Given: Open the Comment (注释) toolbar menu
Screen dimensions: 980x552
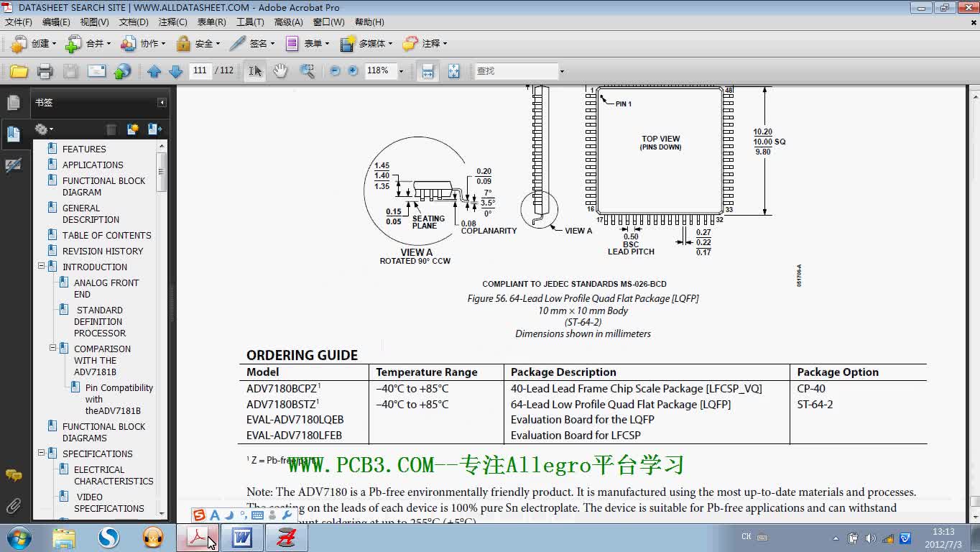Looking at the screenshot, I should (x=425, y=44).
